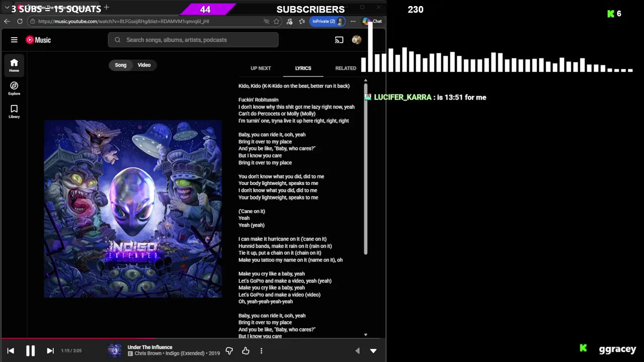Click the browser address bar URL
The image size is (644, 362).
click(x=123, y=21)
